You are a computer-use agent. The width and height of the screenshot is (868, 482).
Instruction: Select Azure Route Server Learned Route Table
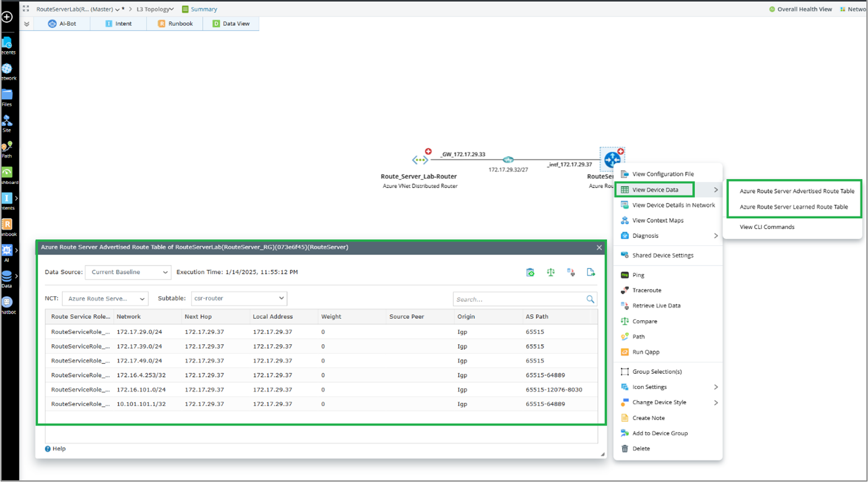[x=793, y=207]
